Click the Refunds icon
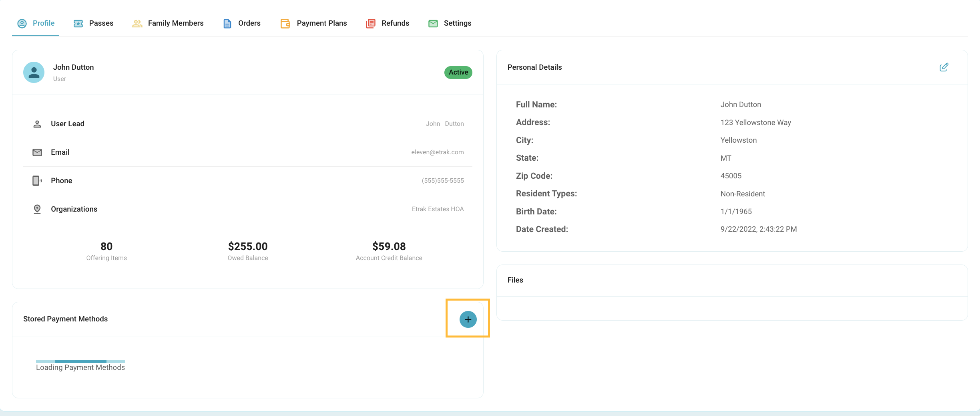 click(371, 24)
